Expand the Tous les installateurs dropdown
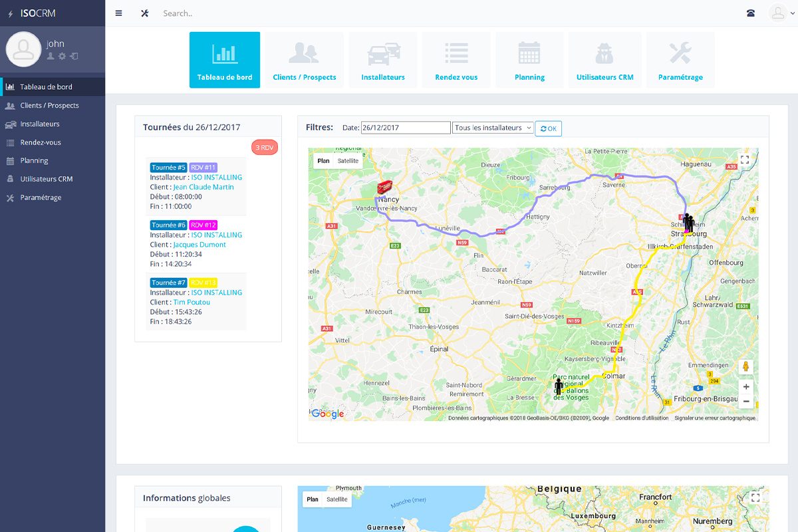The width and height of the screenshot is (798, 532). point(493,128)
